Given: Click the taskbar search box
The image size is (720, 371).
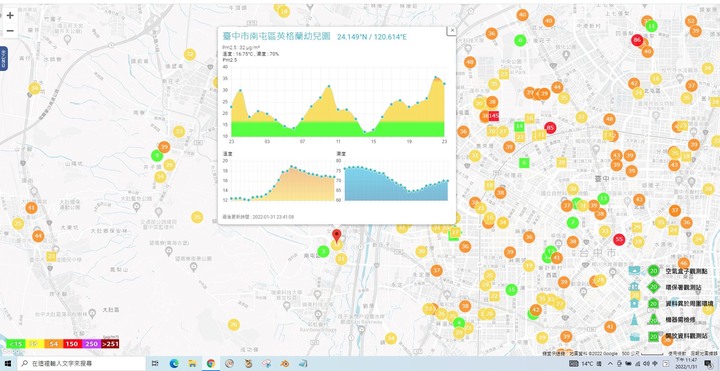Looking at the screenshot, I should click(x=81, y=364).
